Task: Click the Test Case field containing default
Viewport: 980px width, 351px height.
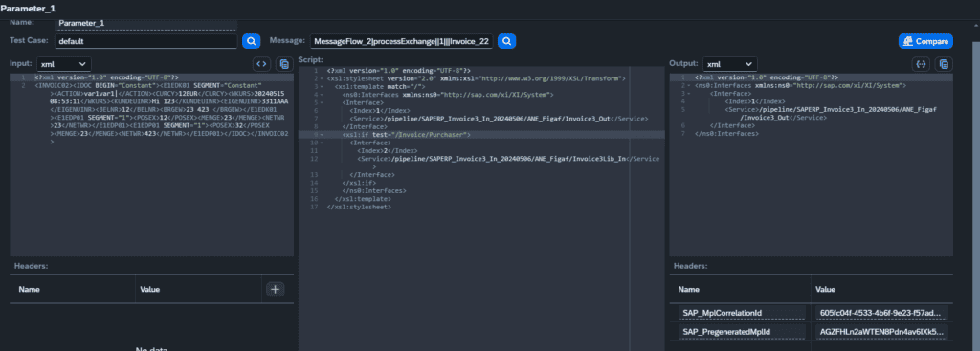Action: [x=145, y=41]
